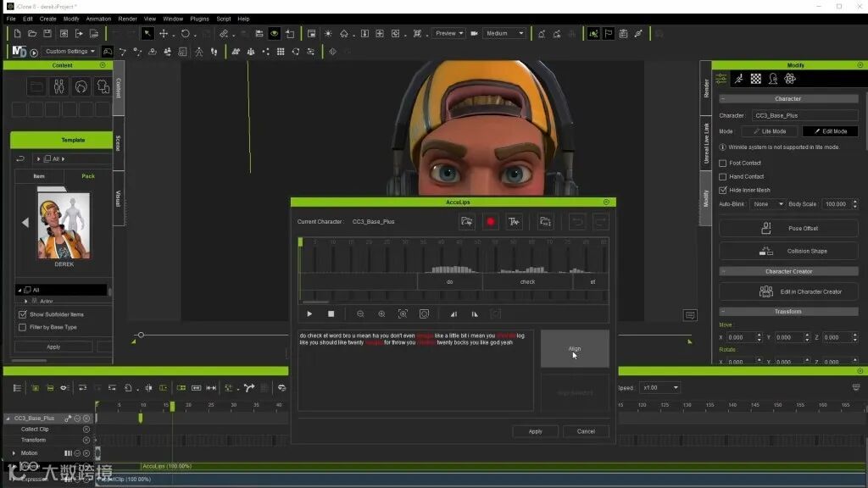The width and height of the screenshot is (868, 488).
Task: Click Cancel in the AccuLips dialog
Action: tap(586, 431)
